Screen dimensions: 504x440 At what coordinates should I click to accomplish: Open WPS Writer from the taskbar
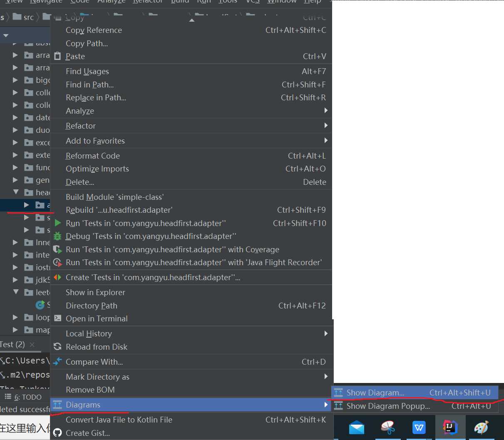tap(419, 427)
